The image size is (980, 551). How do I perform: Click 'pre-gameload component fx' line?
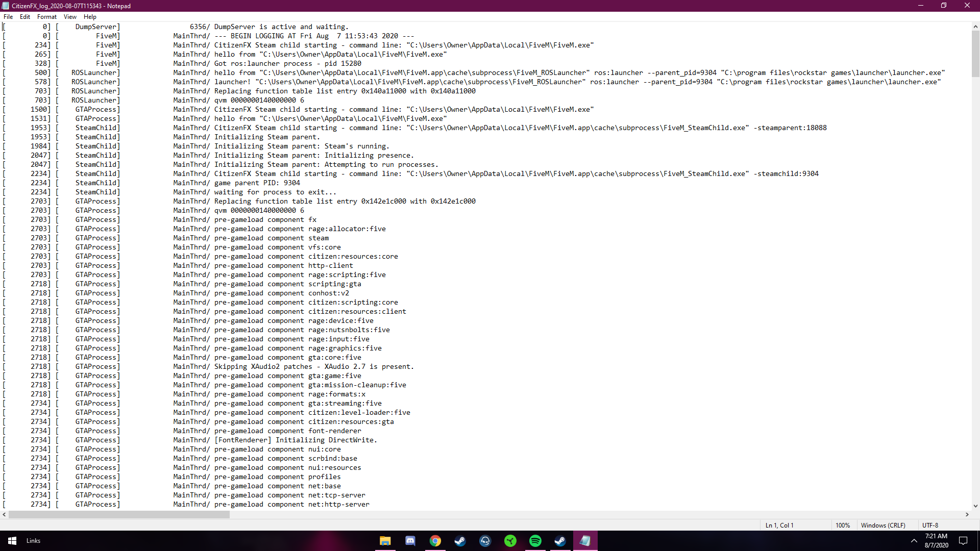pos(265,220)
